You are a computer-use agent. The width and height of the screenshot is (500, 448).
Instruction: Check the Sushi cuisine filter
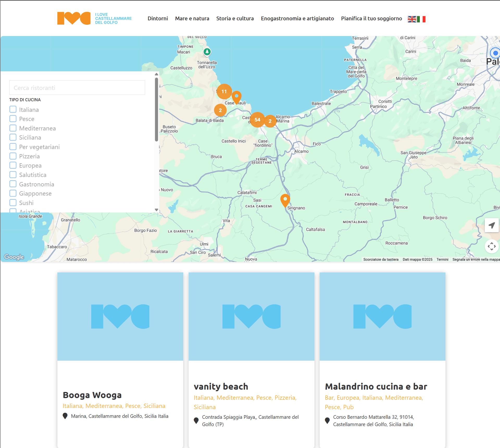tap(13, 202)
